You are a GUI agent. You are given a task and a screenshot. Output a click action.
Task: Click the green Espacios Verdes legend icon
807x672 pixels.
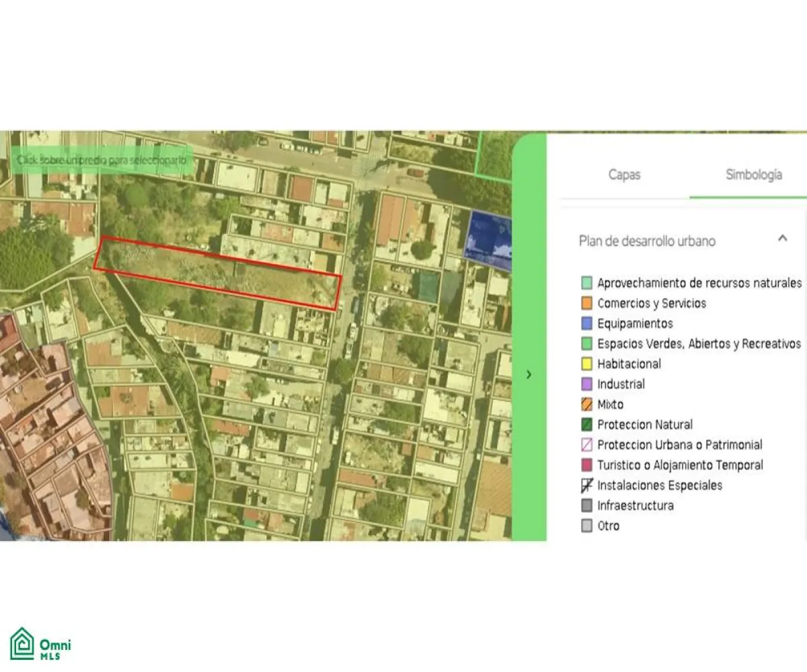[x=586, y=343]
